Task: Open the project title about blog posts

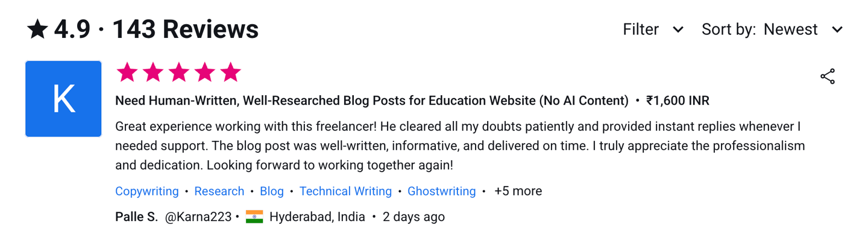Action: coord(372,101)
